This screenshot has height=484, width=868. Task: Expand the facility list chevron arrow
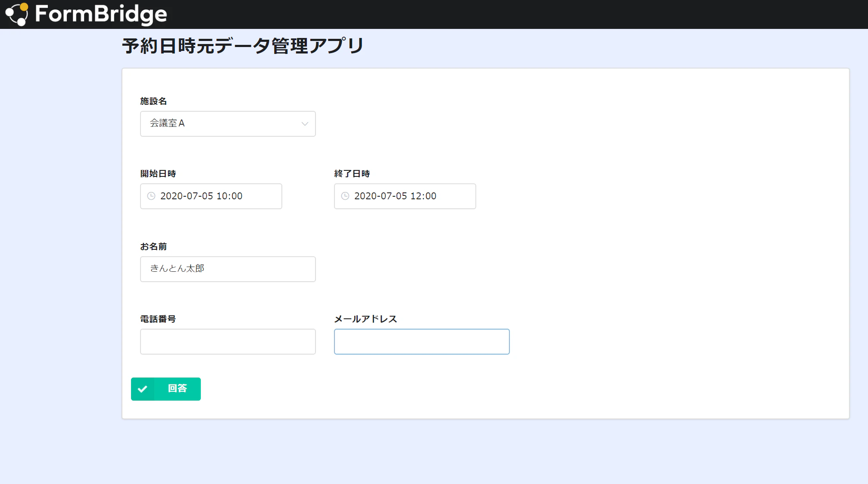point(305,124)
